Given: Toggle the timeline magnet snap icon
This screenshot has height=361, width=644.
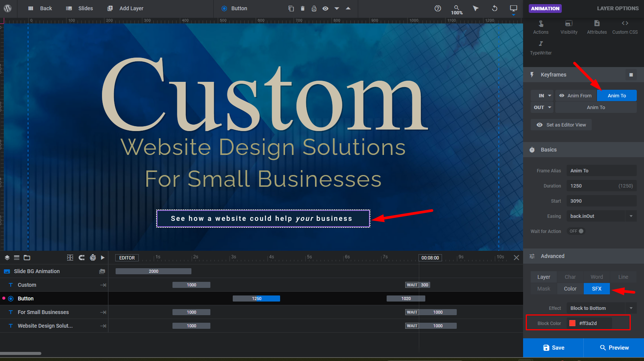Looking at the screenshot, I should 81,258.
